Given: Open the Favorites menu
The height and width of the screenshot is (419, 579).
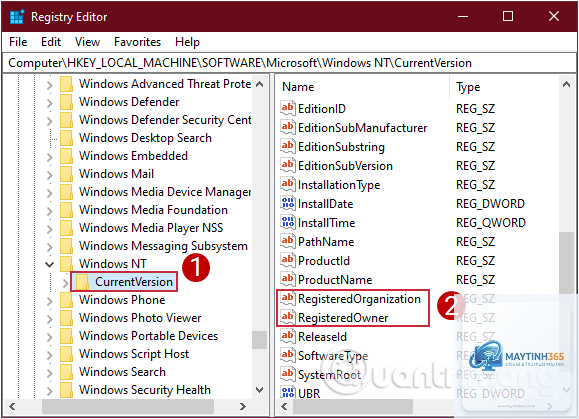Looking at the screenshot, I should click(137, 42).
